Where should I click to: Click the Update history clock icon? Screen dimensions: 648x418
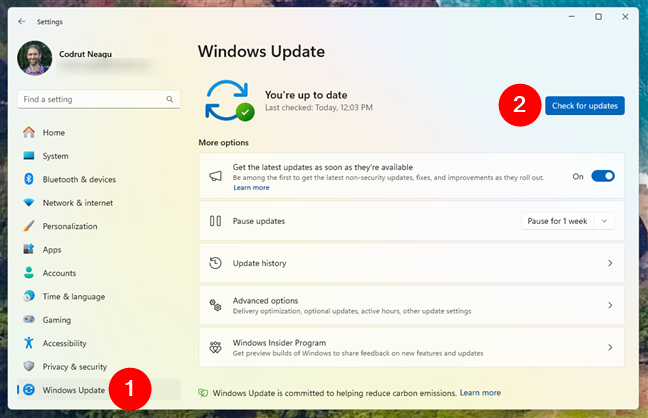point(215,263)
